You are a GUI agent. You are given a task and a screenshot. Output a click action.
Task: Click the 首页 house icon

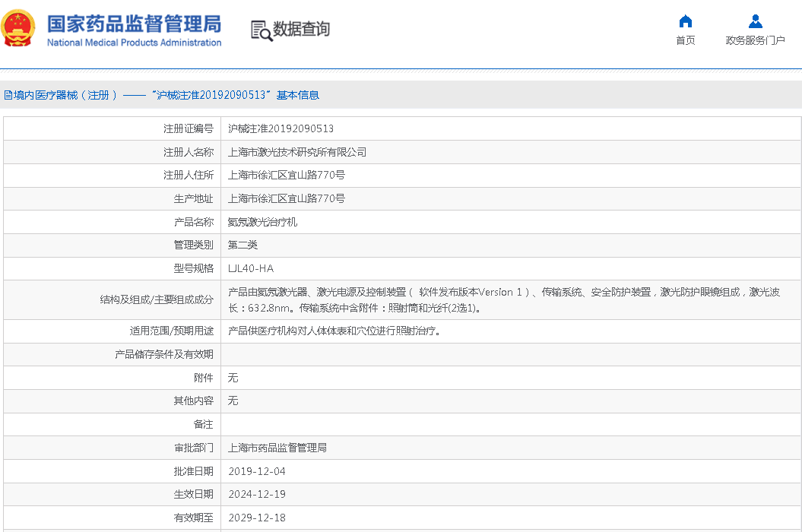point(685,21)
